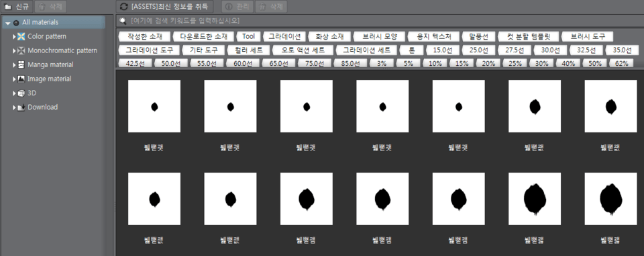Click the magnifier search icon
644x256 pixels.
(123, 21)
